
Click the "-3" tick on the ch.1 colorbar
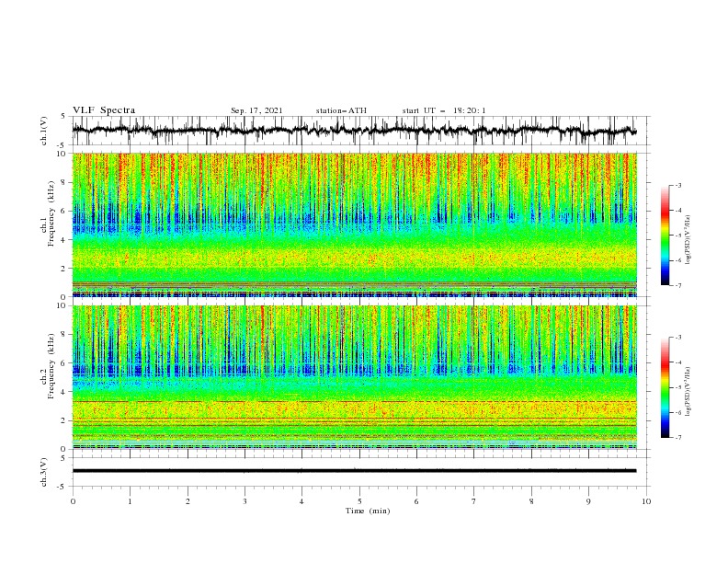[678, 185]
